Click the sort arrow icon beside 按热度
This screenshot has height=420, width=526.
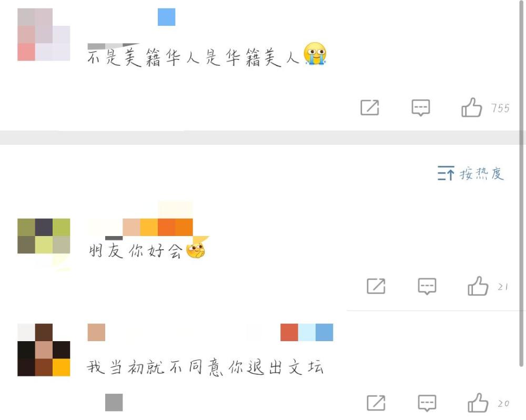pos(446,173)
